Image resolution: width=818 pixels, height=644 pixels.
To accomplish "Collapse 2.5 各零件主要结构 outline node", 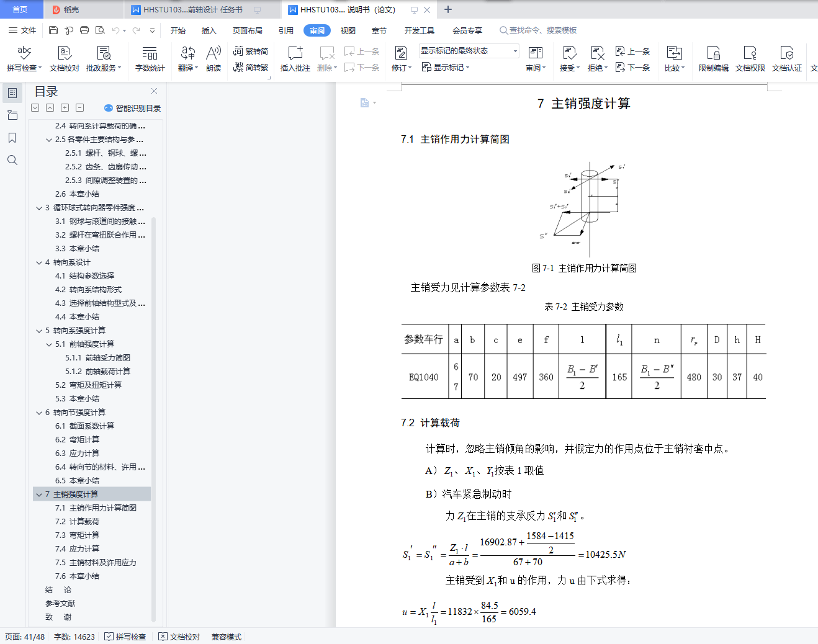I will 49,140.
